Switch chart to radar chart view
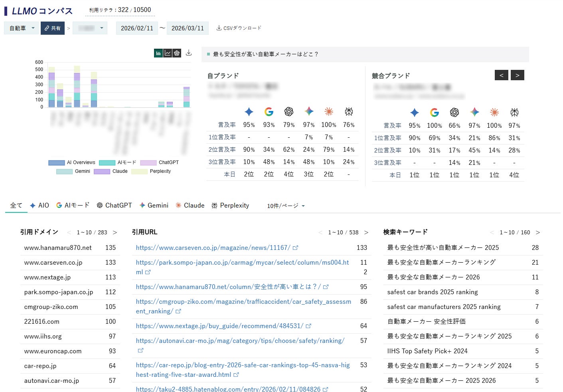 (177, 53)
